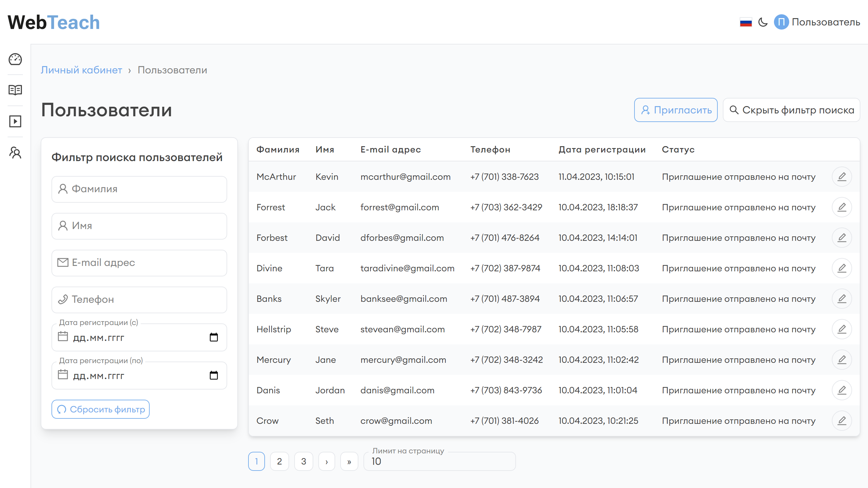
Task: Open calendar picker for registration date to
Action: point(214,376)
